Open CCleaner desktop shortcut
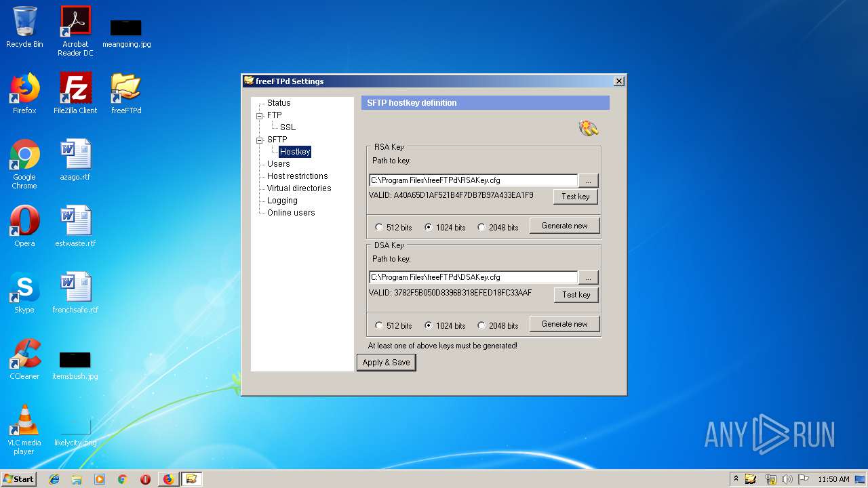 [24, 359]
